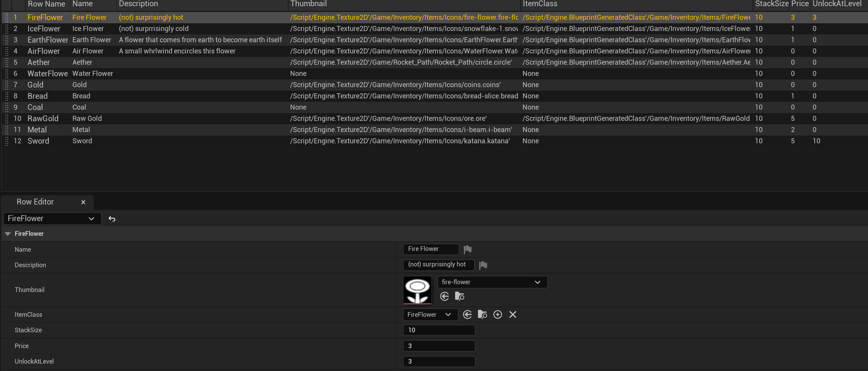Reset row to default with undo arrow
The image size is (868, 371).
coord(112,219)
